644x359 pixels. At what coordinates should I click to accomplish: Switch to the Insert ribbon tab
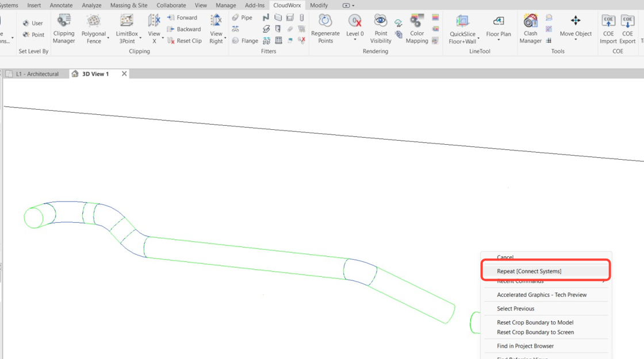[x=34, y=5]
